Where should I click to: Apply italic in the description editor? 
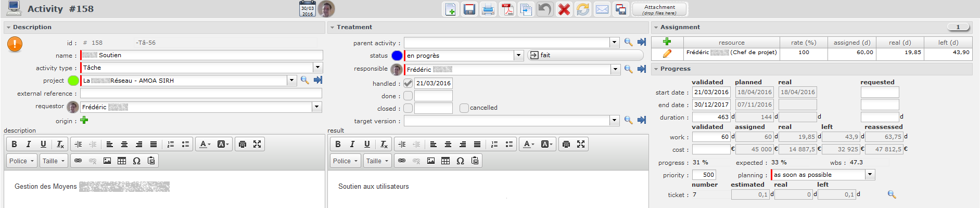[x=29, y=144]
